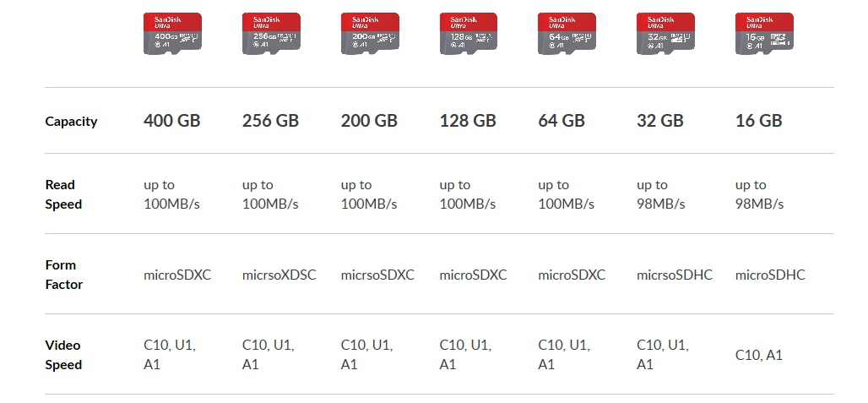This screenshot has width=868, height=403.
Task: Select the 64GB card thumbnail
Action: tap(567, 34)
